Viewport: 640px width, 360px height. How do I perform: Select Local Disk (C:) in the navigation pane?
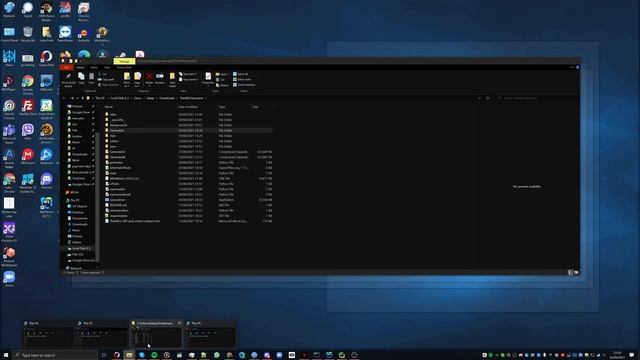[x=80, y=248]
